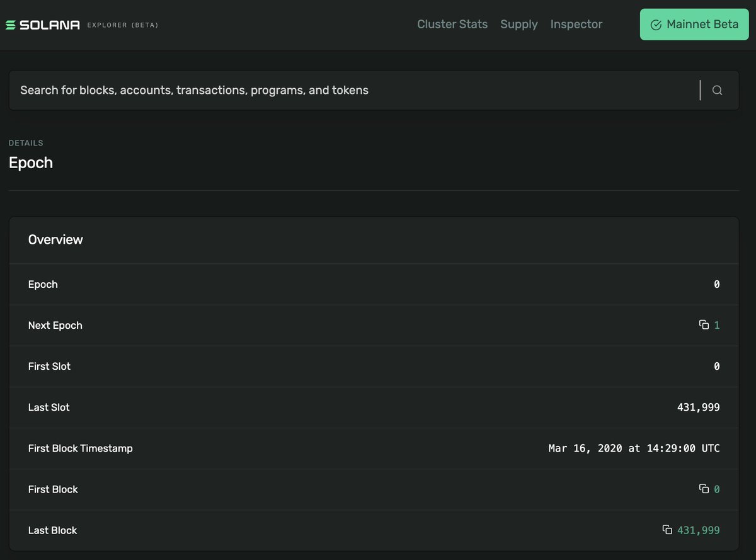Copy the Next Epoch value
The image size is (756, 560).
click(704, 325)
